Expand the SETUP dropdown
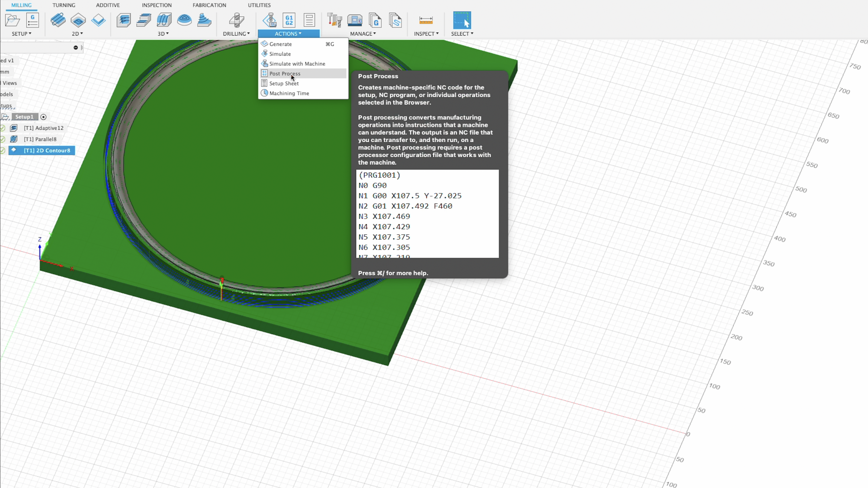Screen dimensions: 868x488 pos(21,34)
